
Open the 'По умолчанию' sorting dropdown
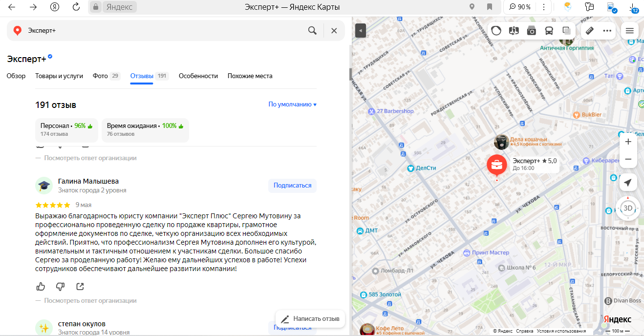point(292,105)
